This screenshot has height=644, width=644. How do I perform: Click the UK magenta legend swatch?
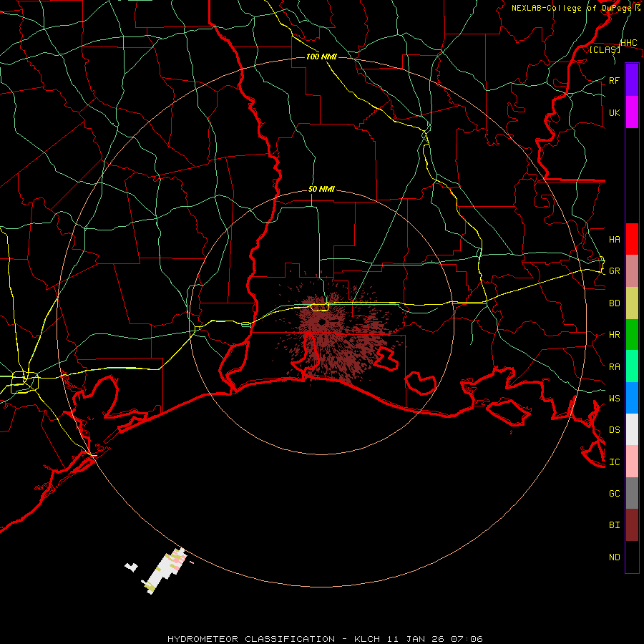[632, 112]
